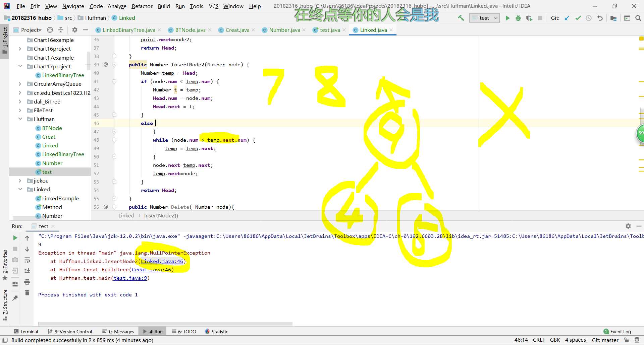Click the Build project hammer icon
The width and height of the screenshot is (644, 345).
461,18
